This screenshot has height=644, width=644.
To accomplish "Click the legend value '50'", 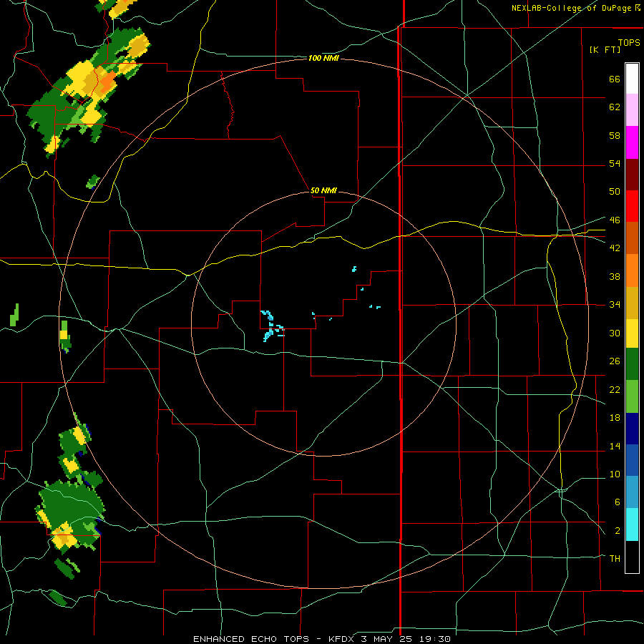I will [x=615, y=191].
